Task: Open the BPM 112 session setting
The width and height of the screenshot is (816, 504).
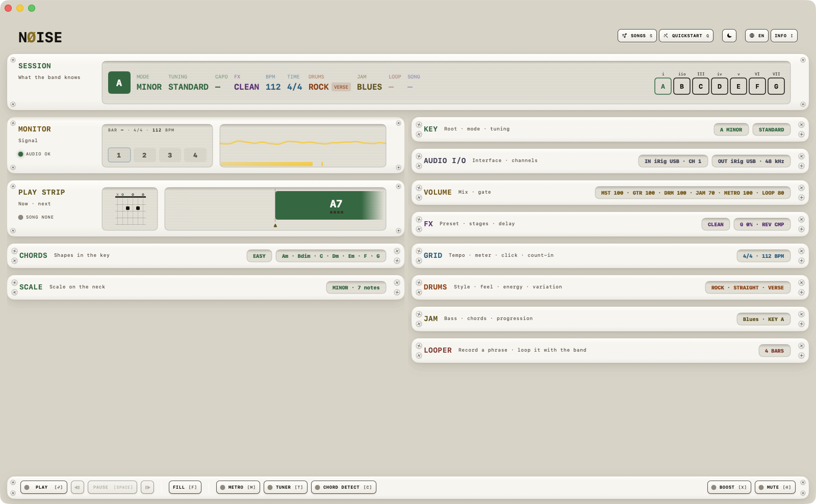Action: pyautogui.click(x=273, y=83)
